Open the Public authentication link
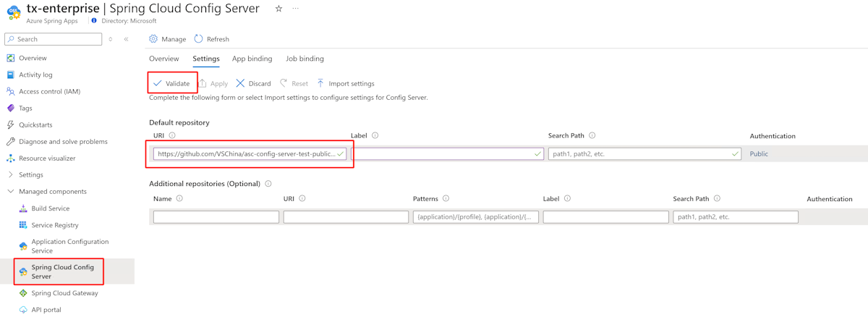This screenshot has width=868, height=322. point(759,153)
